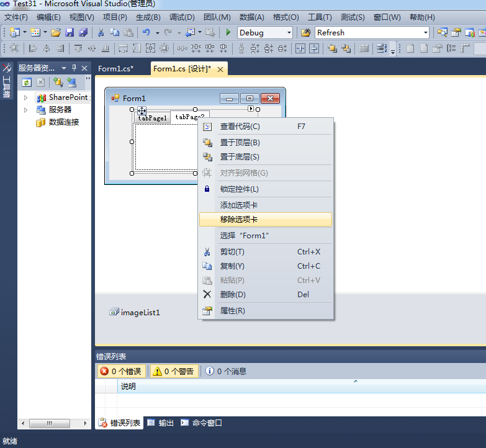This screenshot has width=486, height=448.
Task: Select 查看代码(C) from context menu
Action: point(266,127)
